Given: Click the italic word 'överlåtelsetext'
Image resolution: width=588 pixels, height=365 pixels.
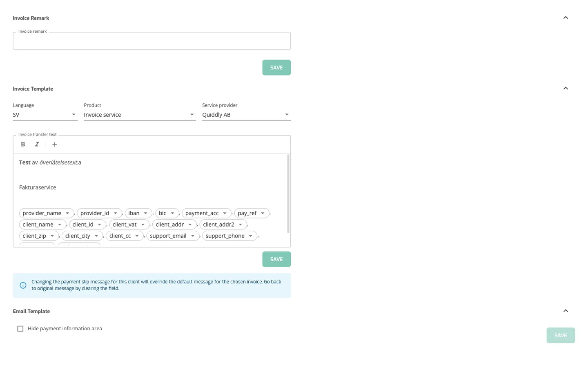Looking at the screenshot, I should coord(58,162).
